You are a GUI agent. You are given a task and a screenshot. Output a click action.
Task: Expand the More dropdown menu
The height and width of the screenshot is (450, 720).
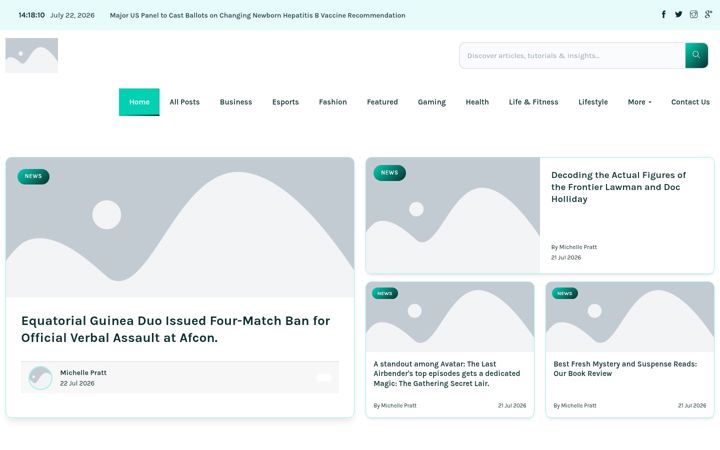(x=640, y=102)
